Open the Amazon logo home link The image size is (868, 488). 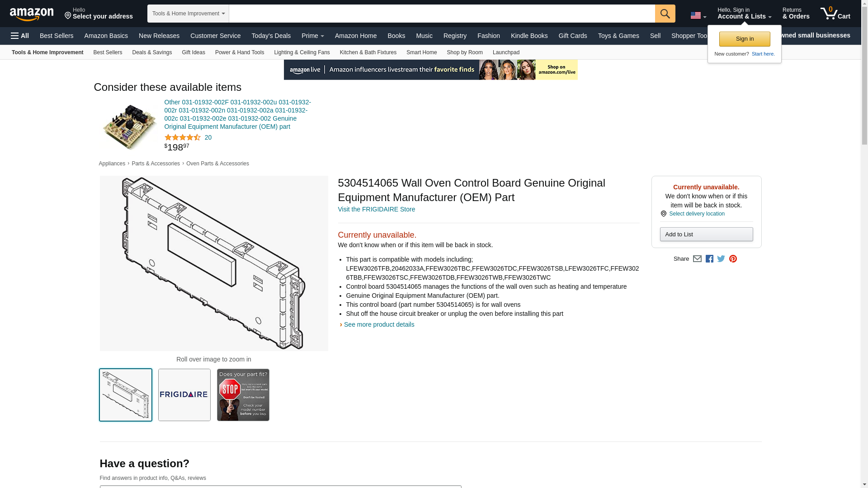[x=32, y=14]
